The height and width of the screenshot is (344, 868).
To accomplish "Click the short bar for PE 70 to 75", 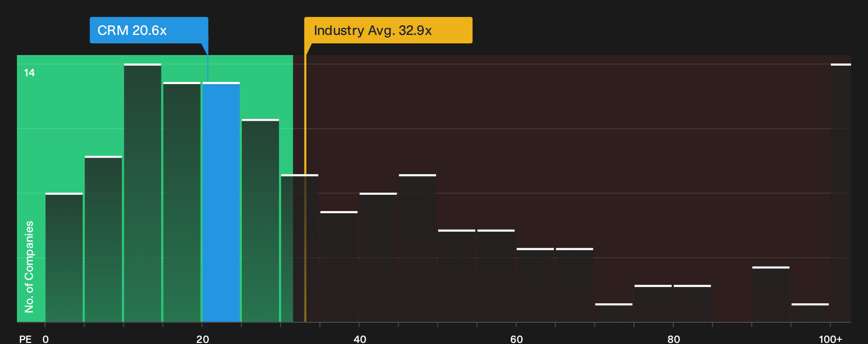I will [x=614, y=313].
